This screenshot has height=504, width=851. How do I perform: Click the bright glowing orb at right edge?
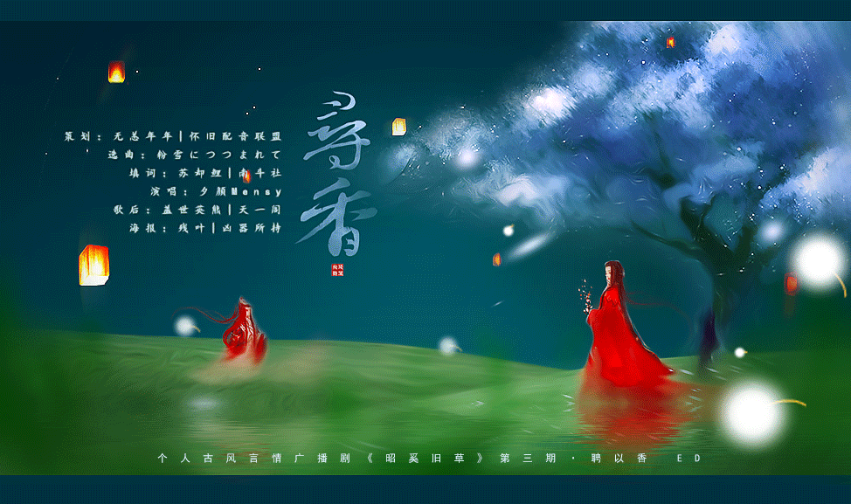point(819,260)
